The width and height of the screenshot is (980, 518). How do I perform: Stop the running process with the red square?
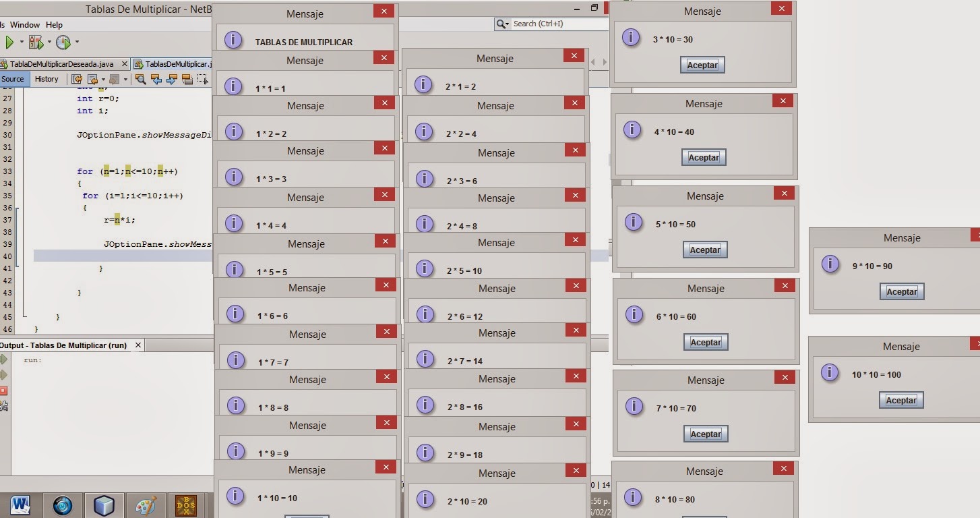point(3,390)
